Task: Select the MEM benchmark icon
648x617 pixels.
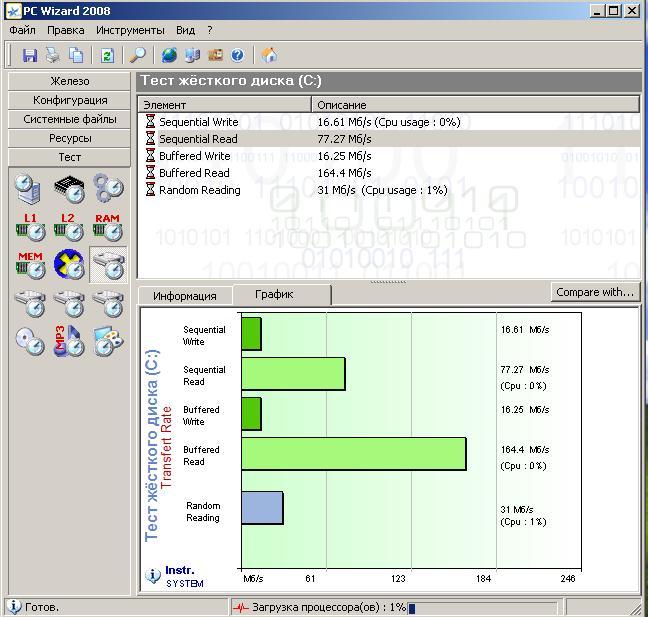Action: click(x=30, y=265)
